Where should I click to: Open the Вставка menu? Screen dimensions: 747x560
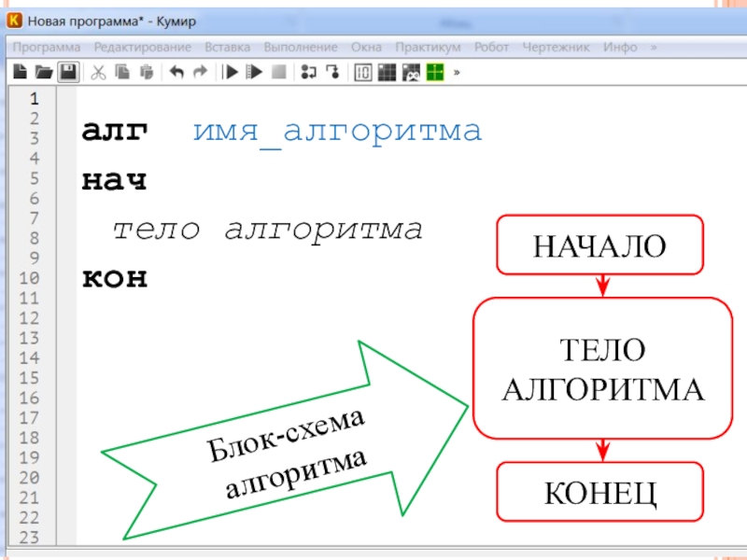pyautogui.click(x=227, y=48)
